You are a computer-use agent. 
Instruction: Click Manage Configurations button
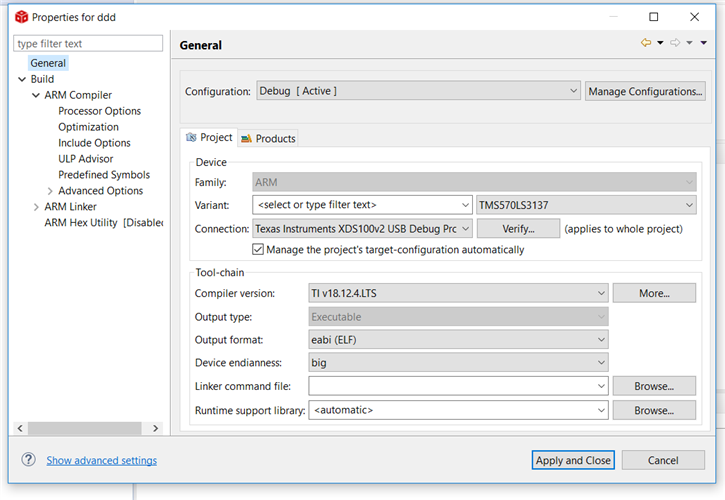click(645, 91)
